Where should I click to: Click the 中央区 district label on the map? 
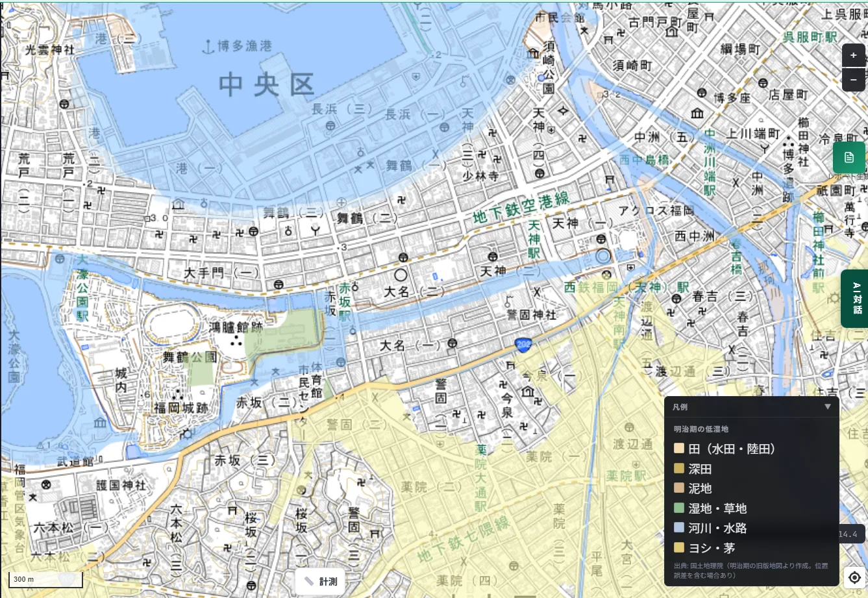click(x=266, y=84)
